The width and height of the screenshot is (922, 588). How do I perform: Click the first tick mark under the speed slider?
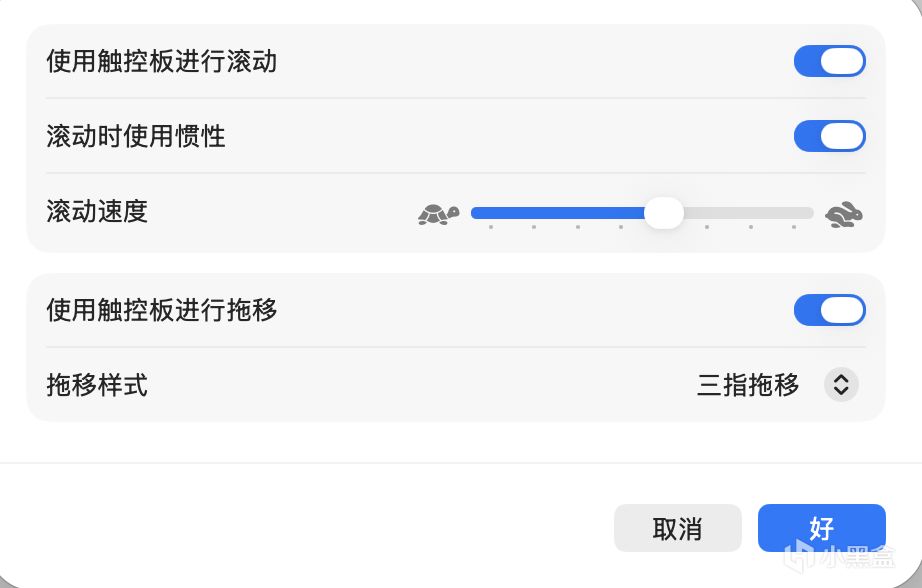coord(490,228)
